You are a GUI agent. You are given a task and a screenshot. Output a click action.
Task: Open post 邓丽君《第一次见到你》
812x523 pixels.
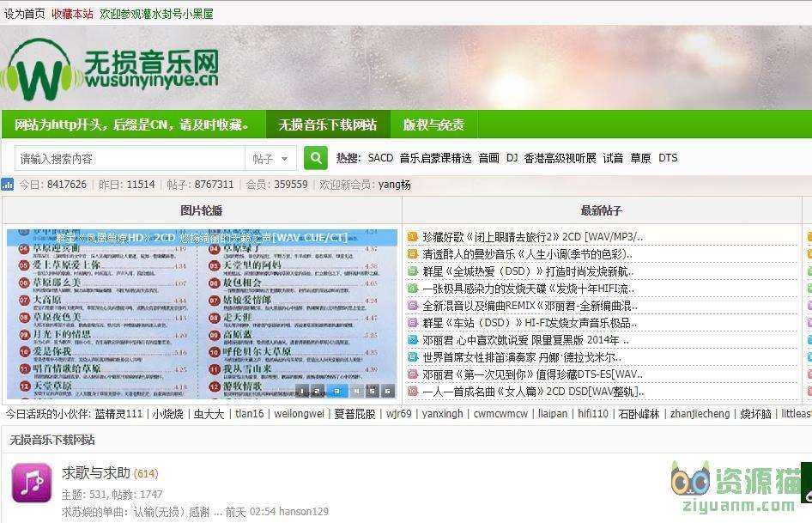pyautogui.click(x=533, y=374)
